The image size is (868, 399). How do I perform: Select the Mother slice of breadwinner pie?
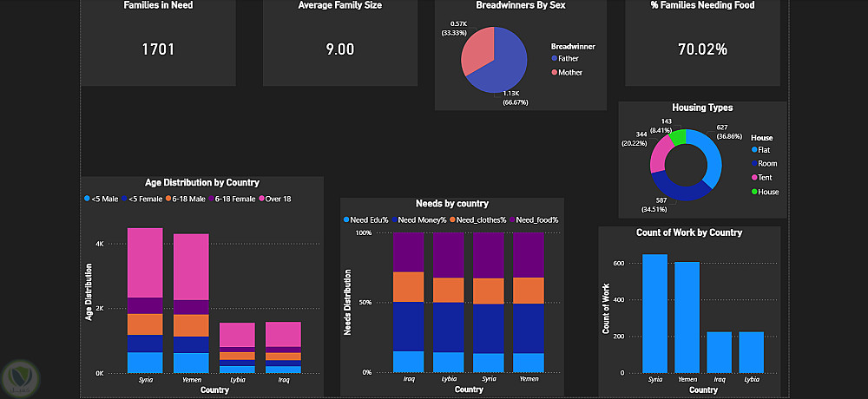click(x=475, y=49)
